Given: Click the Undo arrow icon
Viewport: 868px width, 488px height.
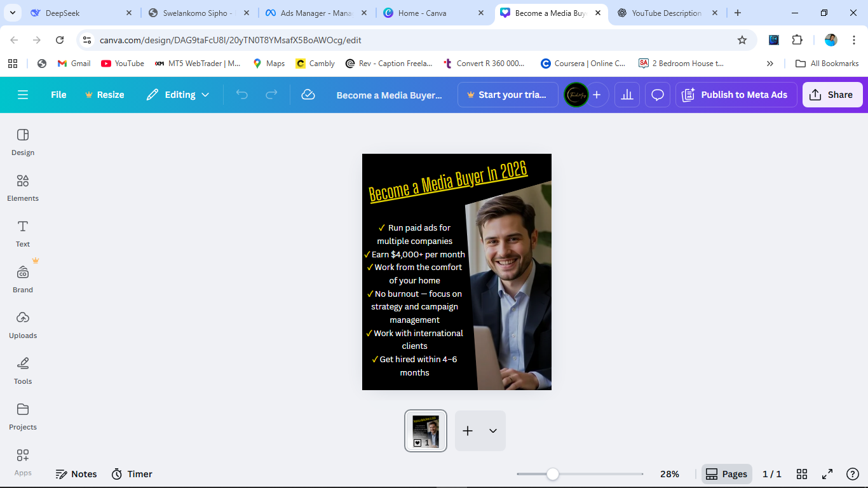Looking at the screenshot, I should pyautogui.click(x=242, y=95).
